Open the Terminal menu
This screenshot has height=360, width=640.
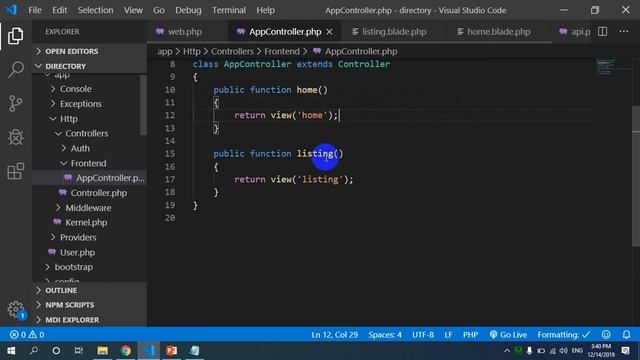(229, 10)
